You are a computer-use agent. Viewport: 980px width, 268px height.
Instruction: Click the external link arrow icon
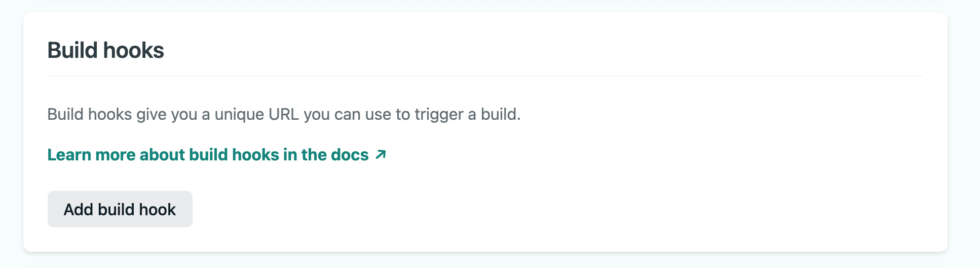click(381, 154)
